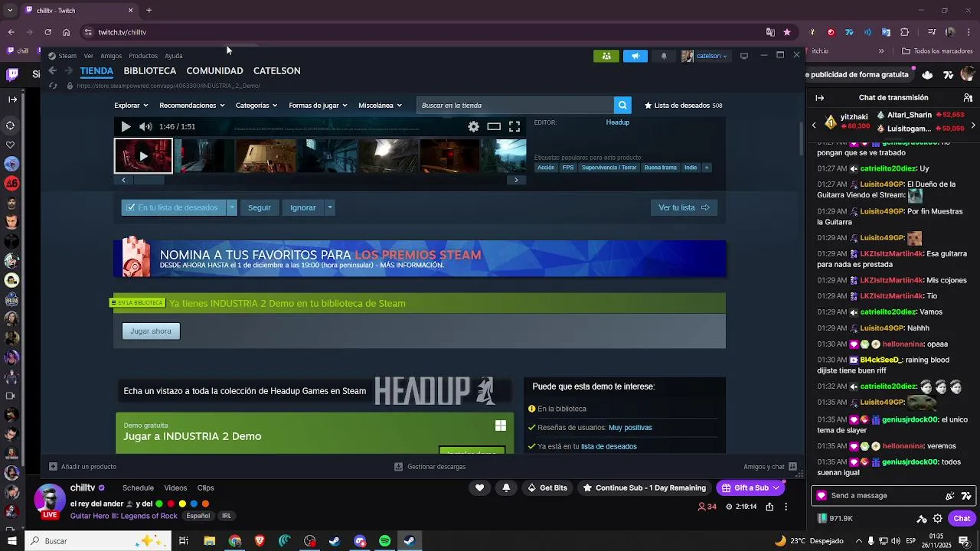Open File Explorer from taskbar
Screen dimensions: 980x551
click(x=209, y=541)
